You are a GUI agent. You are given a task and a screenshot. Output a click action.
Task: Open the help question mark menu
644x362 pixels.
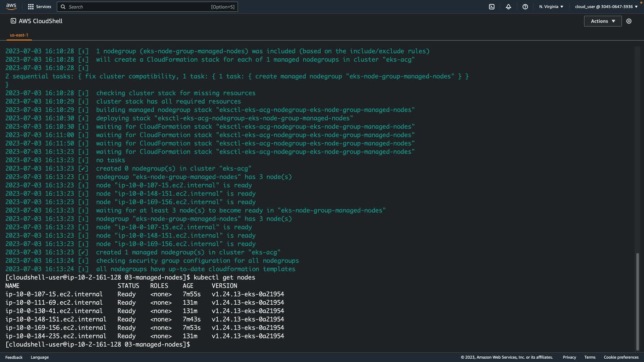click(x=525, y=7)
